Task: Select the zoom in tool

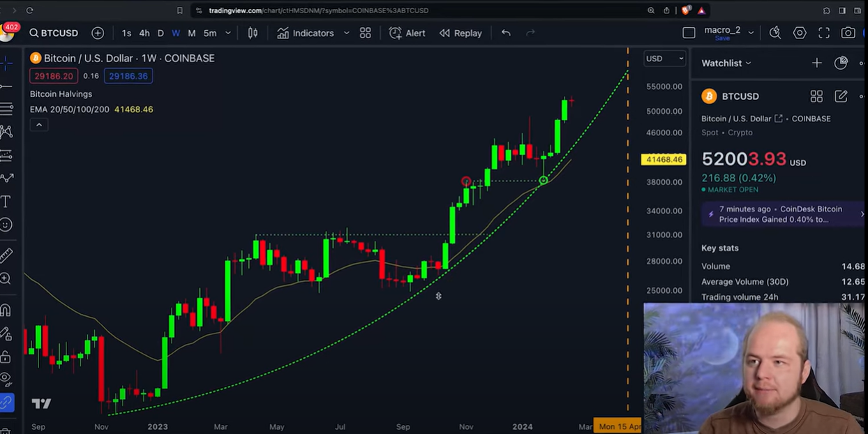Action: coord(6,279)
